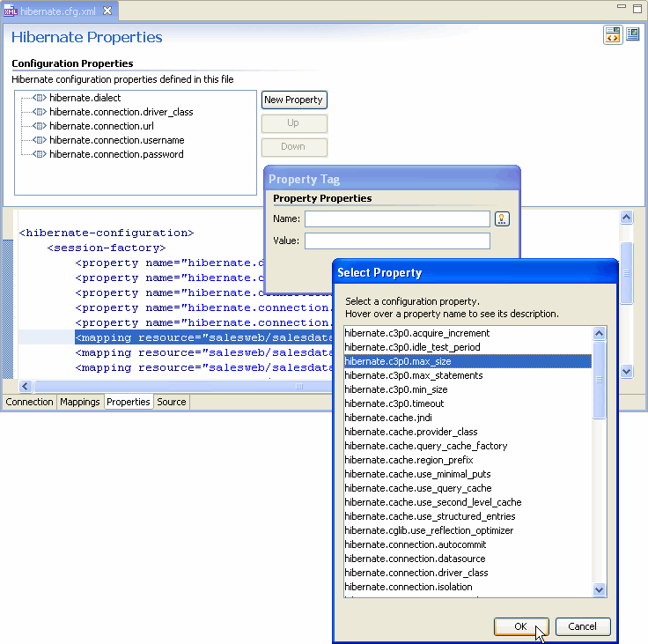Select hibernate.cglib.use_reflection_optimizer entry

coord(468,529)
